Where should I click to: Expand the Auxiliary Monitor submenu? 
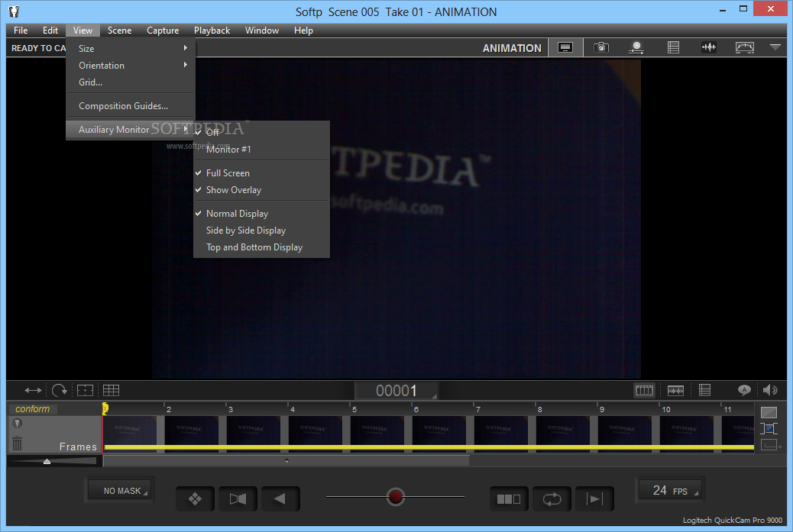coord(131,129)
